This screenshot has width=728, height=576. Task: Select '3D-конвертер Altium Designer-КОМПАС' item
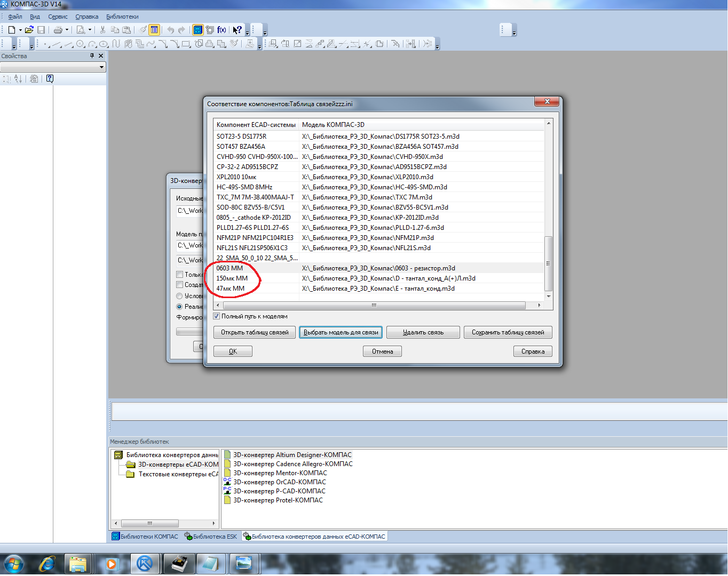[x=292, y=455]
